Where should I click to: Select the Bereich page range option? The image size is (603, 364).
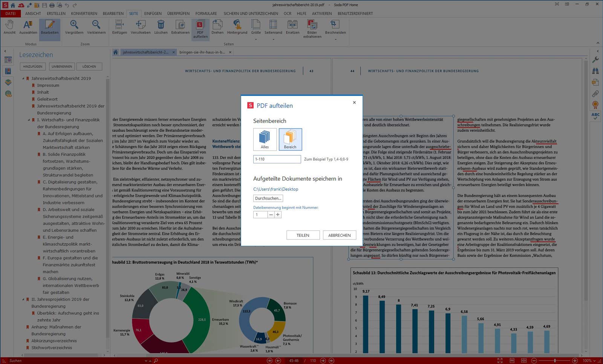290,139
